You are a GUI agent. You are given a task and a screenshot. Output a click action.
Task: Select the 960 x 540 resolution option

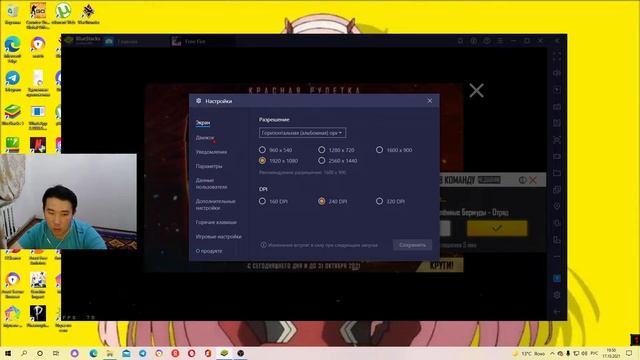coord(276,150)
